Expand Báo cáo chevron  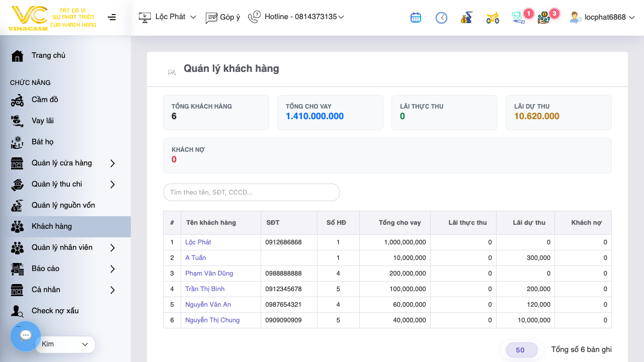click(113, 268)
